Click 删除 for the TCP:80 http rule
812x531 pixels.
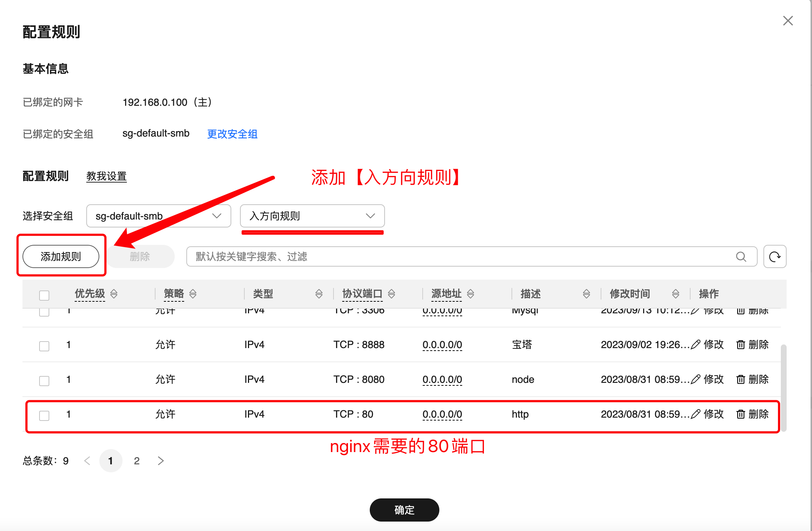(x=753, y=414)
